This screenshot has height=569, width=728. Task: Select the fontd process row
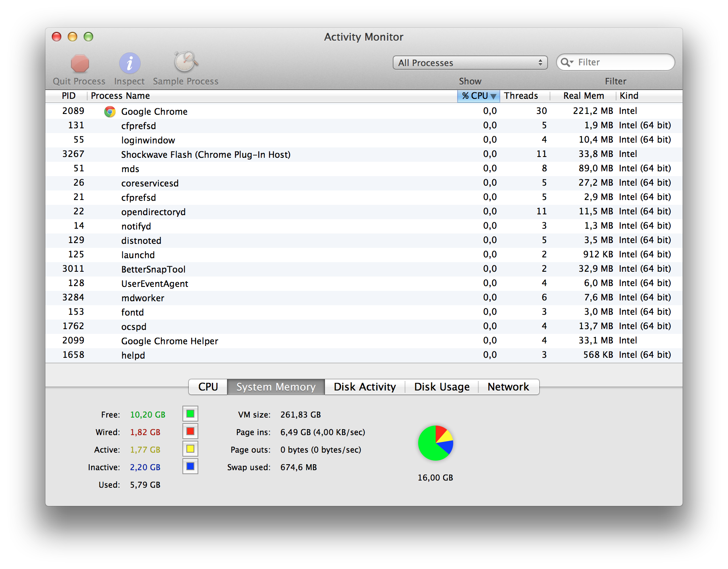364,312
